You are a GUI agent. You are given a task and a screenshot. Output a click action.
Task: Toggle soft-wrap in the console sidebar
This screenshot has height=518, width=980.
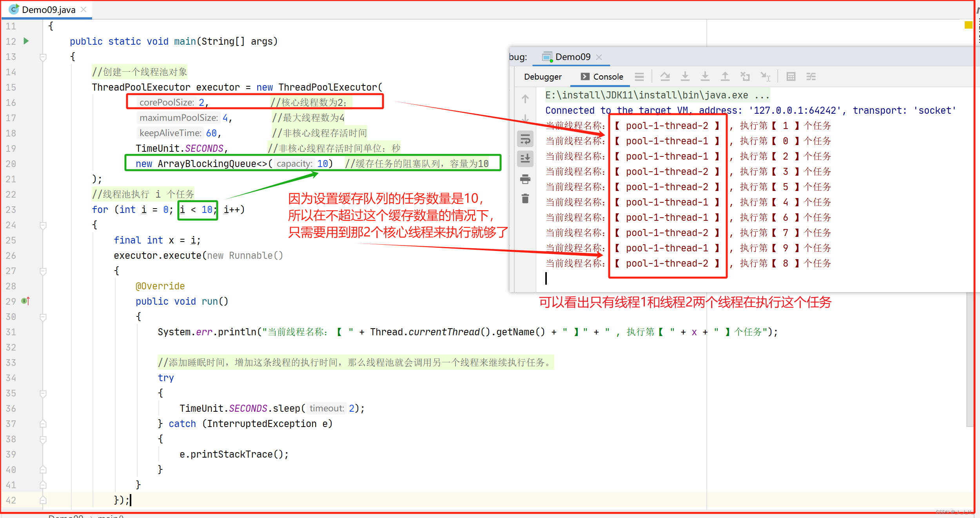[525, 139]
